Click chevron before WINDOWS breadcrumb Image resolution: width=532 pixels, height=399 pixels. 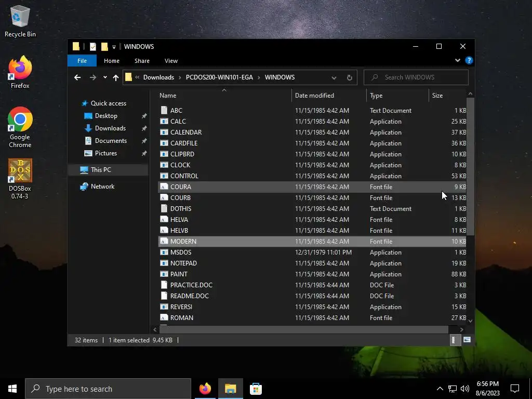pos(259,77)
